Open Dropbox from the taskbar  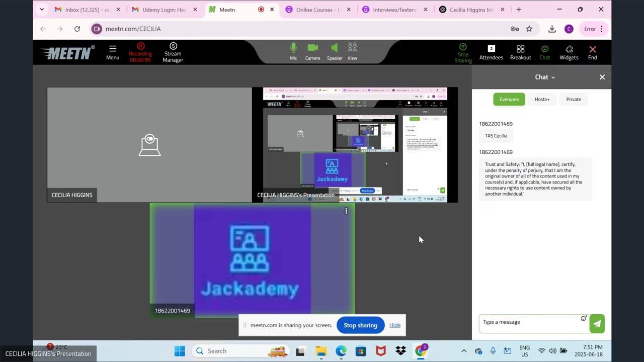point(401,351)
